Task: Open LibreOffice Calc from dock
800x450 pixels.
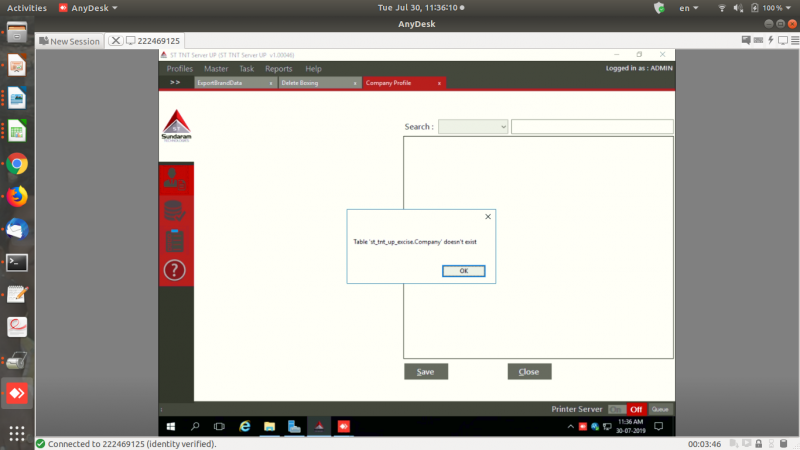Action: click(17, 132)
